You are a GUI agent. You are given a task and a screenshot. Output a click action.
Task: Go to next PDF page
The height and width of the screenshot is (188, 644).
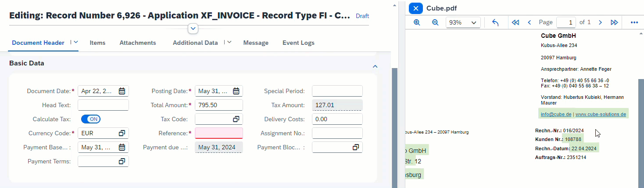(600, 22)
